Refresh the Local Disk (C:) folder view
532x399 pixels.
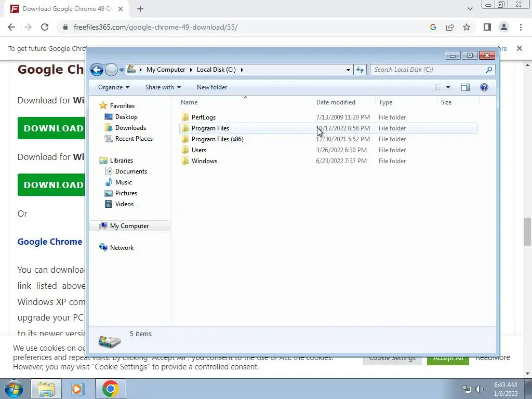point(360,70)
